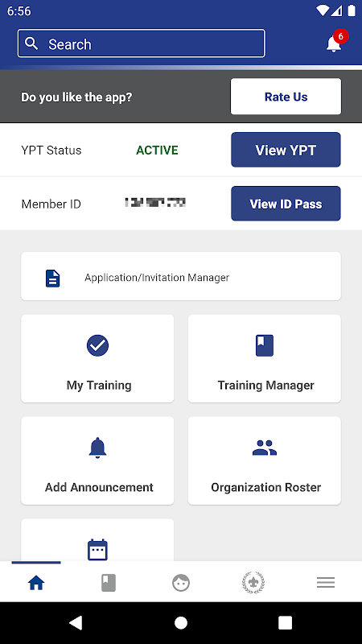Screen dimensions: 362x644
Task: Tap the View ID Pass button
Action: click(286, 204)
